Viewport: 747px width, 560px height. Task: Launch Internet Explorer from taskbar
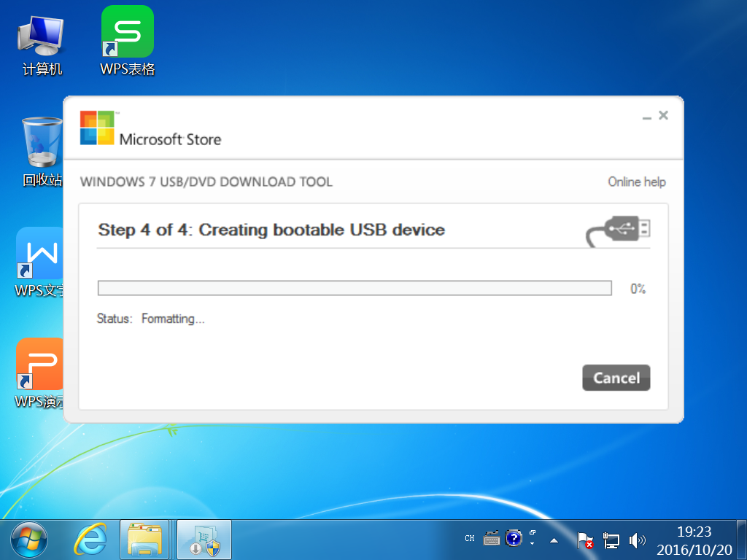tap(90, 540)
